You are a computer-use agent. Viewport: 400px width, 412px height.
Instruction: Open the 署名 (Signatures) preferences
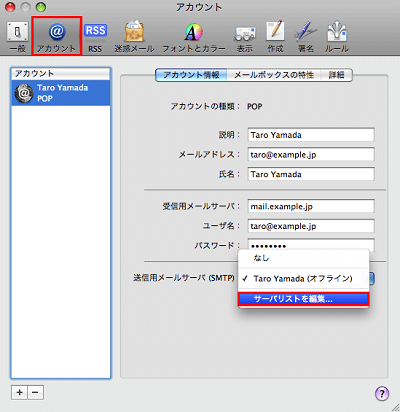coord(306,37)
